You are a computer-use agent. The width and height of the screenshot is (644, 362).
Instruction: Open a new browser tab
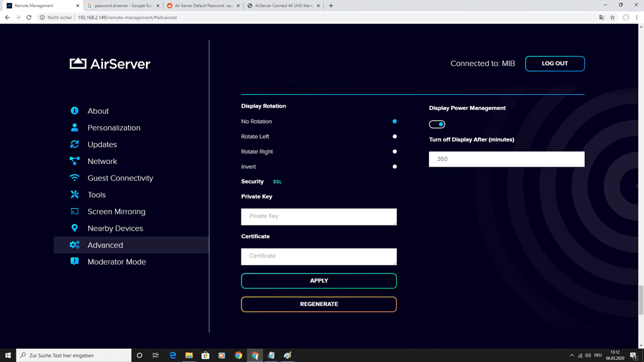click(331, 6)
